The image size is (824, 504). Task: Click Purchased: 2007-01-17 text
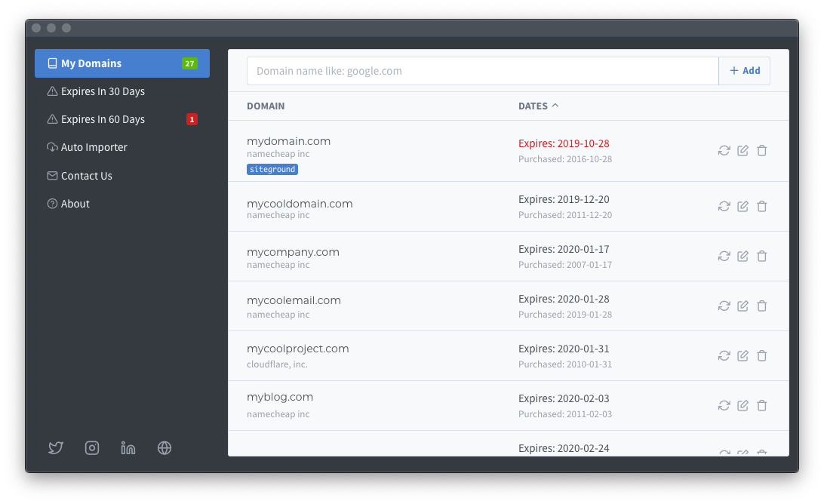[x=565, y=265]
